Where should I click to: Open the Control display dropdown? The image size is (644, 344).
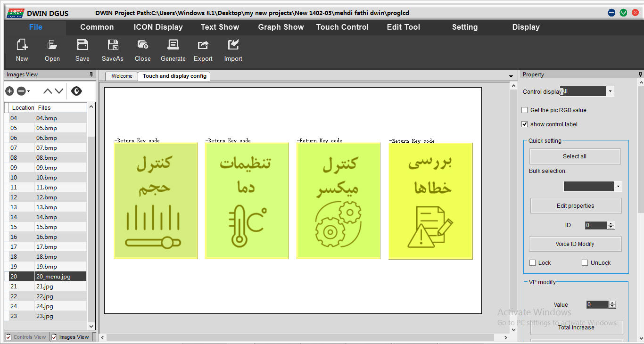click(x=610, y=91)
